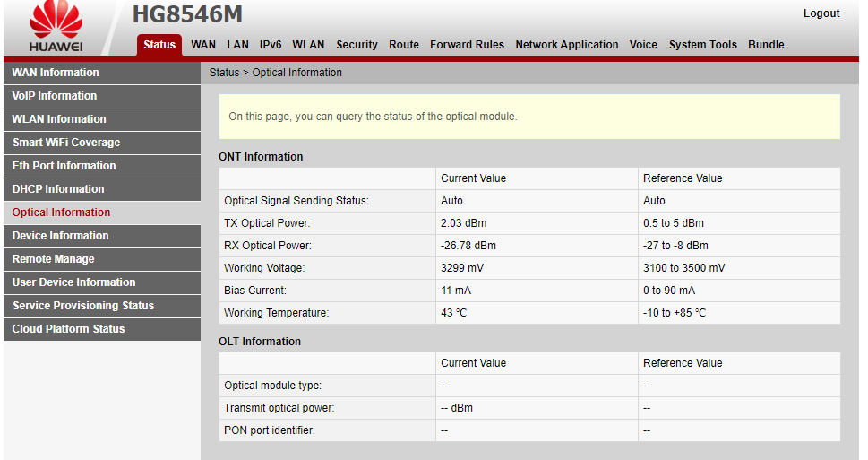Open WAN Information in the sidebar

point(102,73)
